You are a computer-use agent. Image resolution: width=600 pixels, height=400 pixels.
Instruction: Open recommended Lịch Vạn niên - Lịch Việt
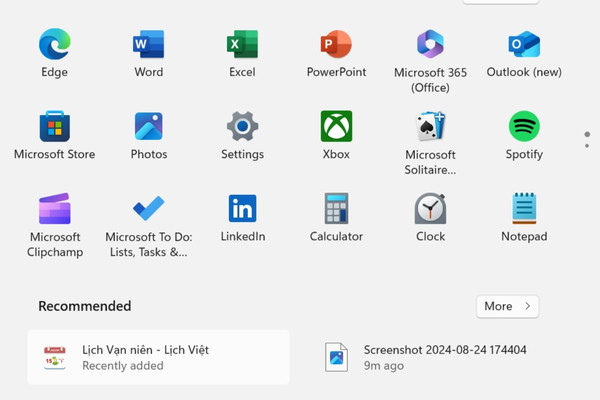(158, 357)
